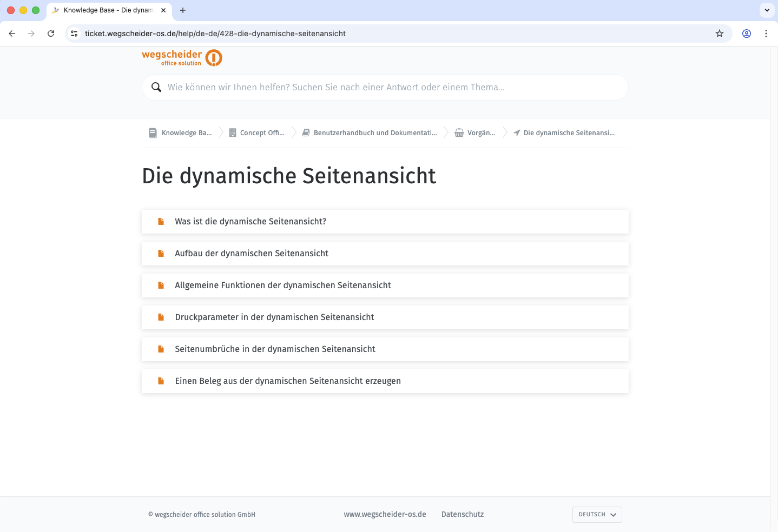Go back using the browser back arrow
The image size is (778, 532).
[12, 34]
